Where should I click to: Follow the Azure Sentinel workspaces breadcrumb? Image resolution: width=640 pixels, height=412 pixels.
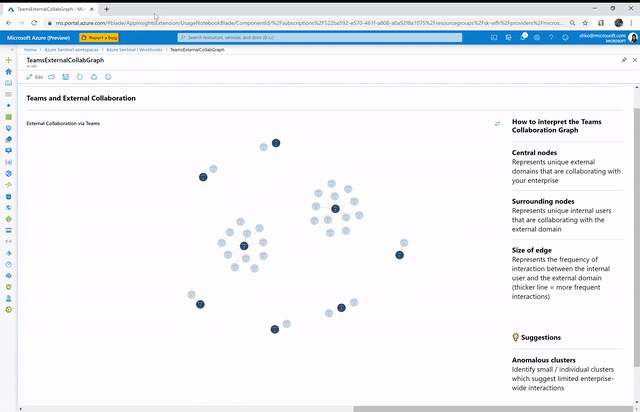71,50
